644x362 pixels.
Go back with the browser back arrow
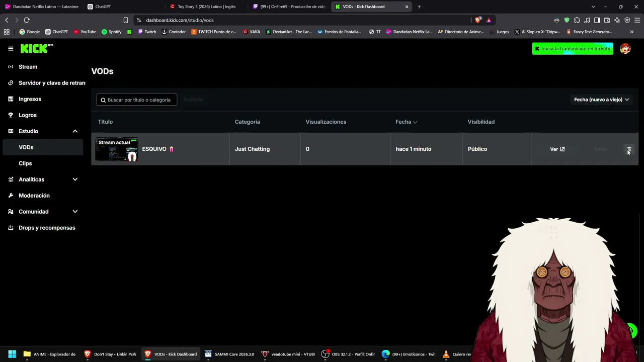coord(7,20)
